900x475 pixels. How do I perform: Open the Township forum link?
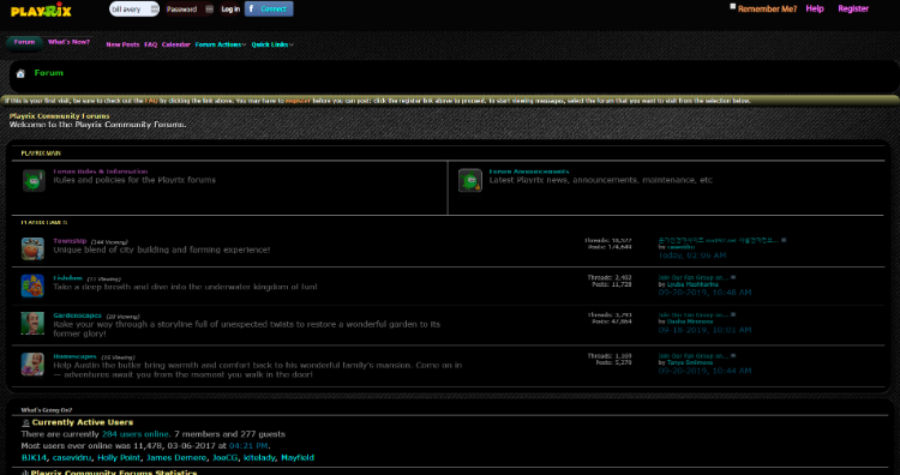click(x=70, y=241)
